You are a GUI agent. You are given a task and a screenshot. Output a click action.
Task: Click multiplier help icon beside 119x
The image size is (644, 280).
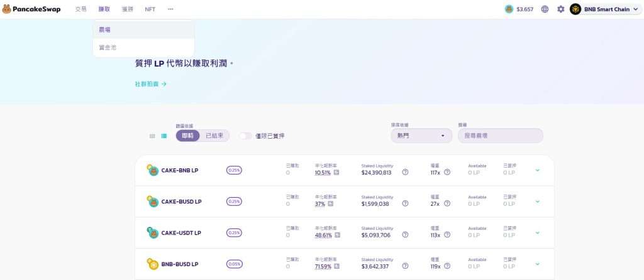pyautogui.click(x=447, y=266)
